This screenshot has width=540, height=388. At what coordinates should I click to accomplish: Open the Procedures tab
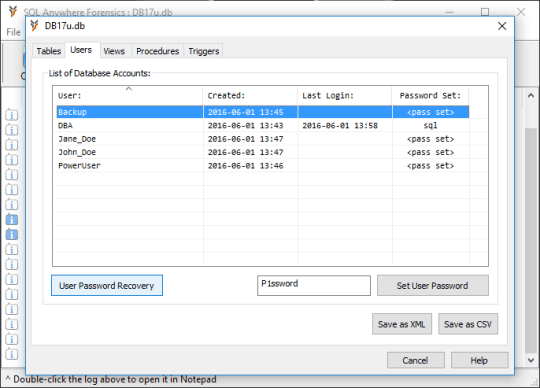tap(157, 51)
